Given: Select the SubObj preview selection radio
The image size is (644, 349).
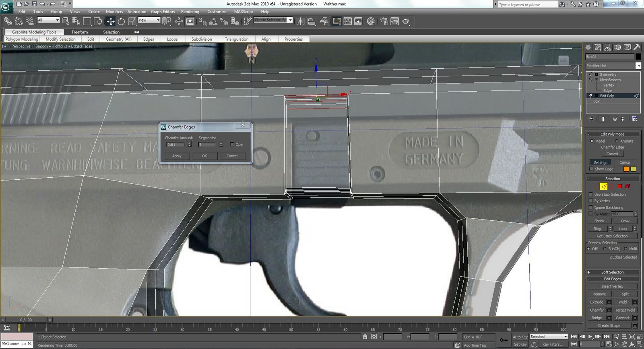Looking at the screenshot, I should tap(605, 249).
